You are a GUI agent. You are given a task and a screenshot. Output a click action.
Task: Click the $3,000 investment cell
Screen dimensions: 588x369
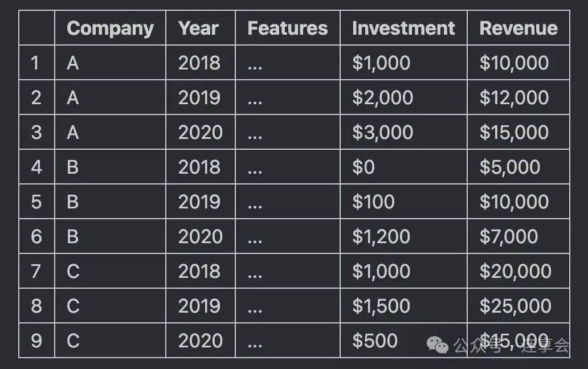click(382, 132)
